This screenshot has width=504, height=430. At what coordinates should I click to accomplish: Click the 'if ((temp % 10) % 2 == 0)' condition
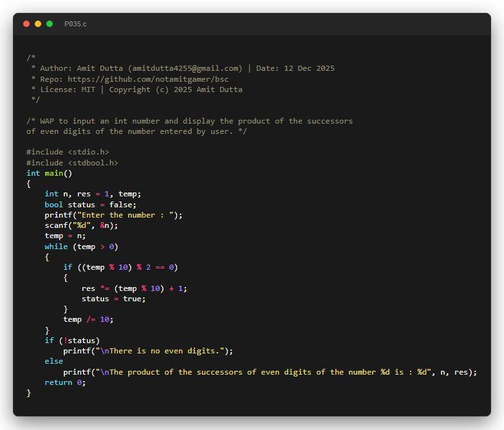pos(120,267)
